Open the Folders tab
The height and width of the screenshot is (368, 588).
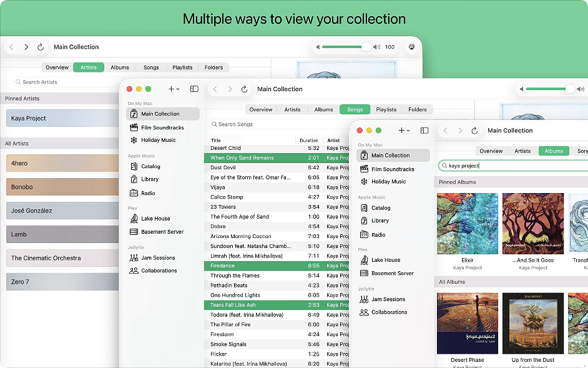pos(418,109)
